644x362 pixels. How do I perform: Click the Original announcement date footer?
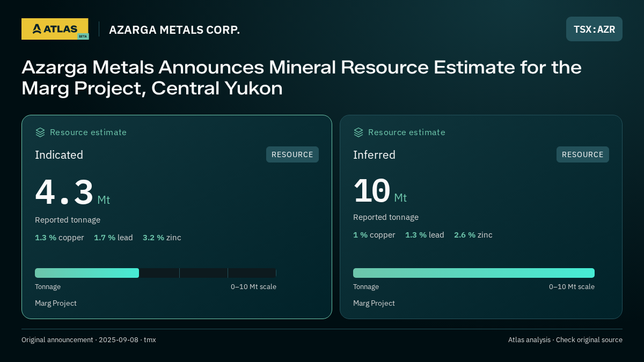[89, 340]
